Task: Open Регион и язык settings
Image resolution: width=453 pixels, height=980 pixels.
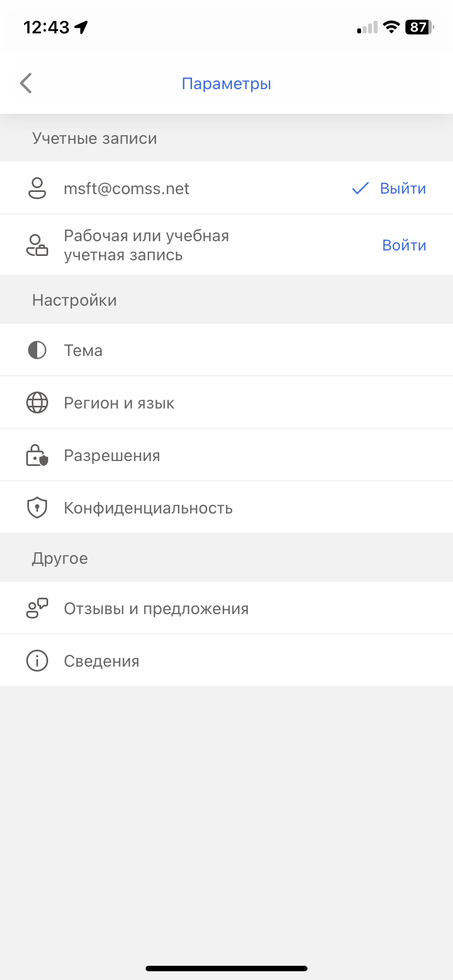Action: [119, 403]
